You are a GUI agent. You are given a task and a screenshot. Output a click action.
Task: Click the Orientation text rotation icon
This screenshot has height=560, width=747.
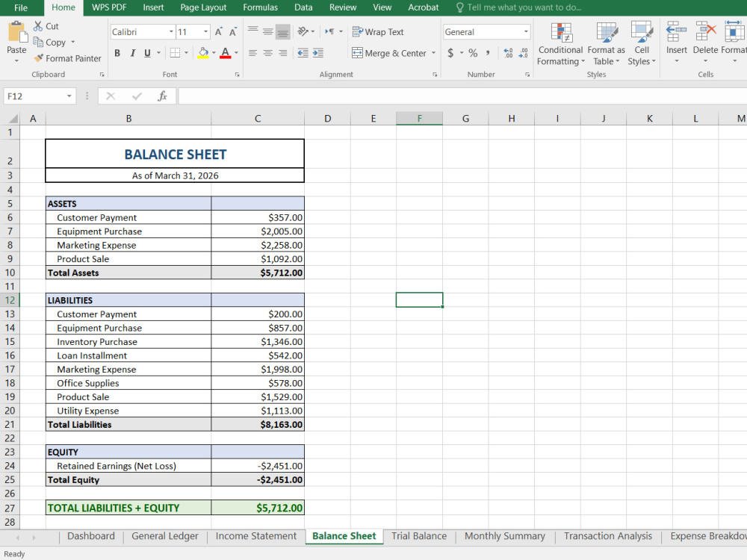[303, 31]
